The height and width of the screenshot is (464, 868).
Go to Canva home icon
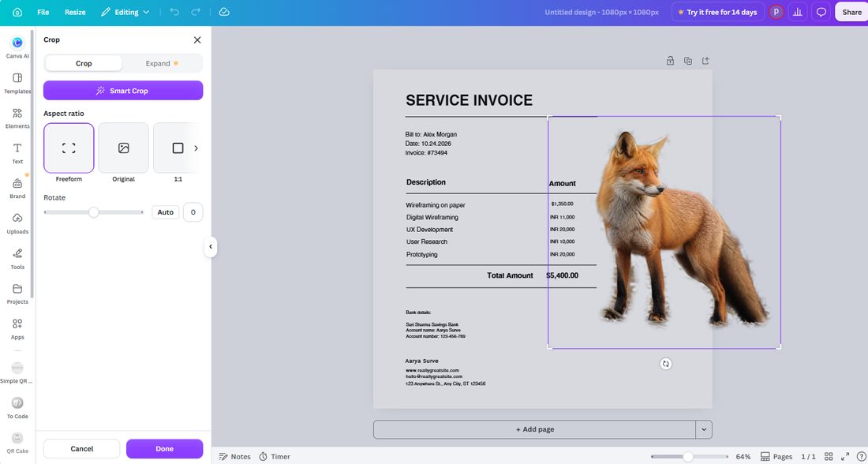click(17, 12)
